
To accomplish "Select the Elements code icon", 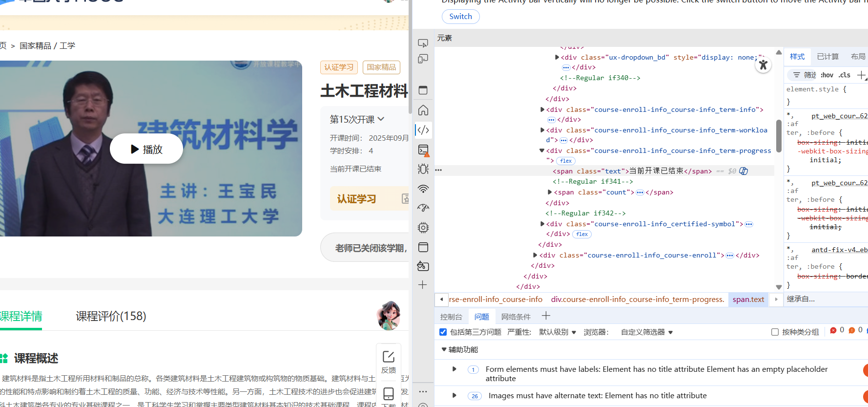I will pos(423,130).
